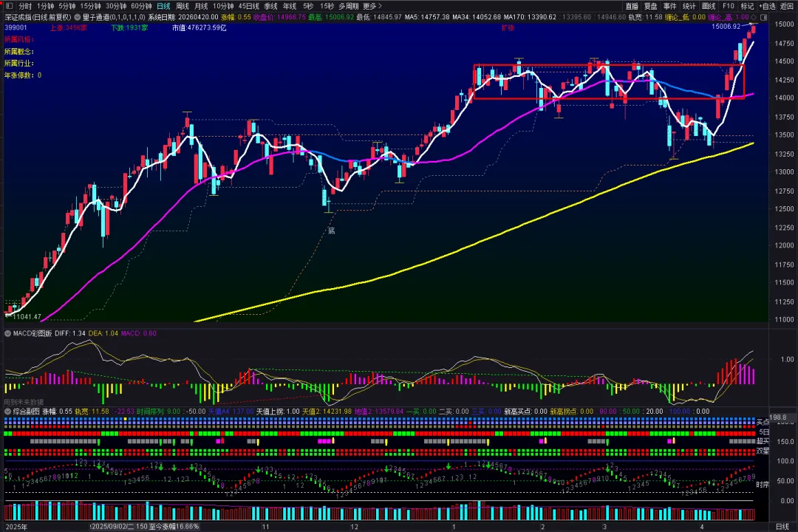Open the F10 company info button
Image resolution: width=798 pixels, height=532 pixels.
[729, 6]
